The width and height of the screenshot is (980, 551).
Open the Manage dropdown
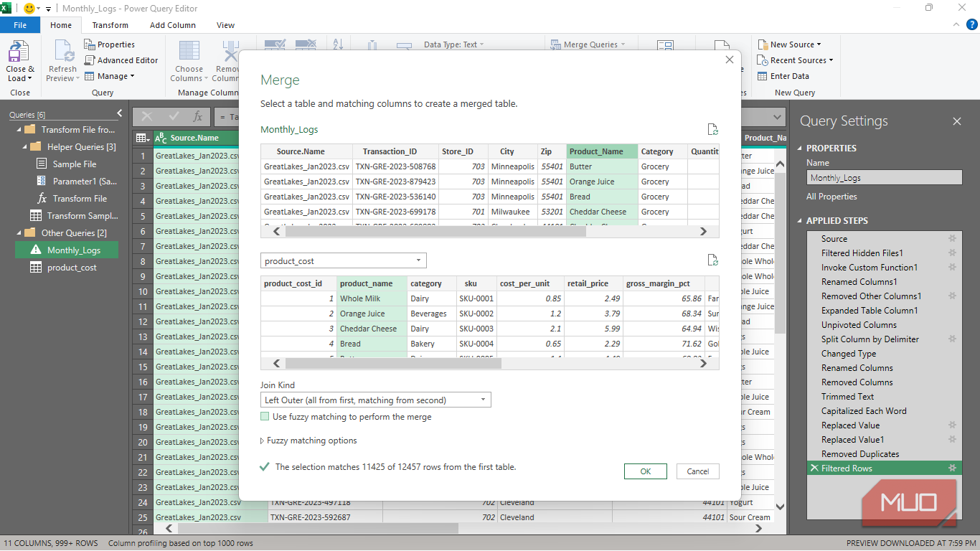point(110,76)
